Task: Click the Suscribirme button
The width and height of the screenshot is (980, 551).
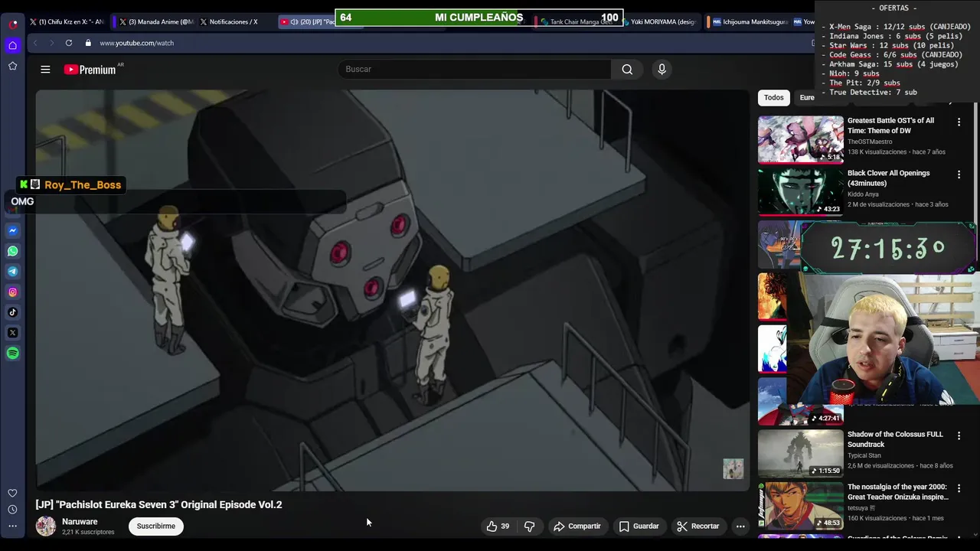Action: [156, 526]
